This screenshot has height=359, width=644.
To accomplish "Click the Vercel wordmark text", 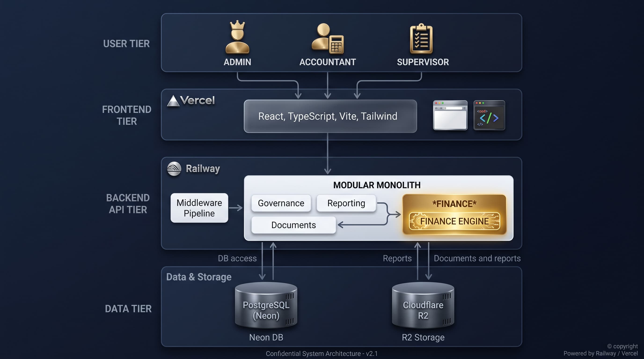I will pyautogui.click(x=197, y=101).
